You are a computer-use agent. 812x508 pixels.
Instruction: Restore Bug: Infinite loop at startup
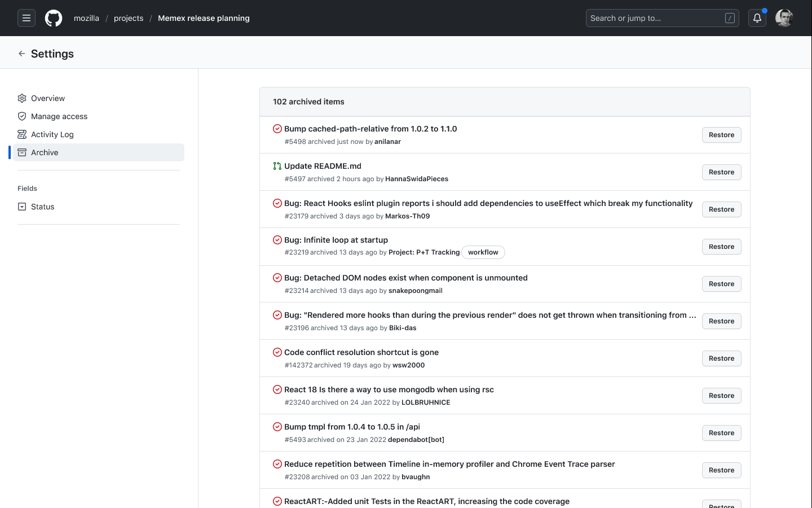pyautogui.click(x=721, y=247)
